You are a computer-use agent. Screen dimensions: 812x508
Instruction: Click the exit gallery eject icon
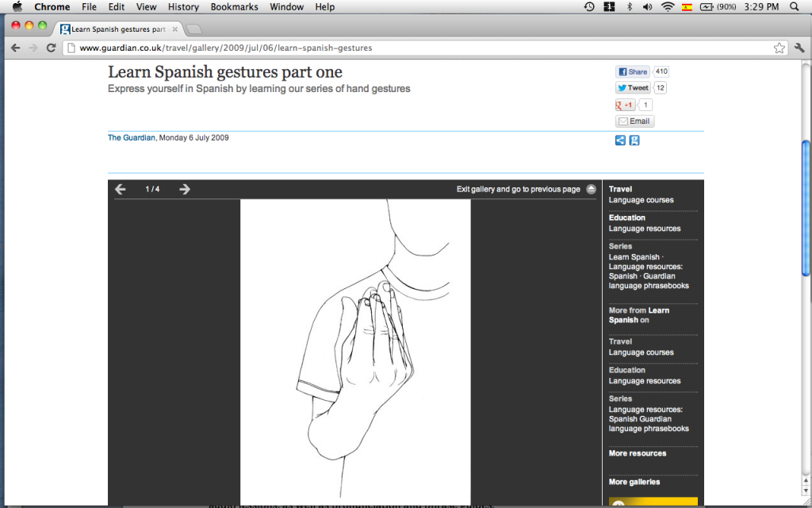tap(591, 189)
